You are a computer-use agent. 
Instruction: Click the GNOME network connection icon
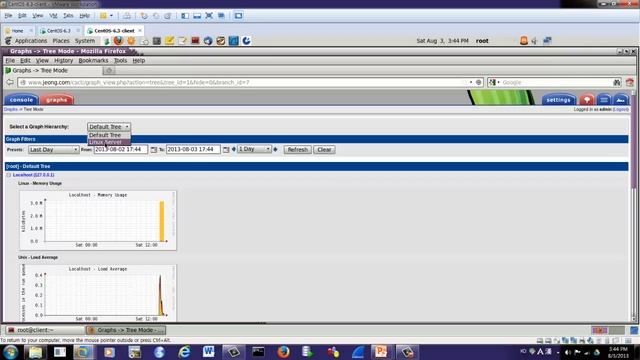point(547,40)
